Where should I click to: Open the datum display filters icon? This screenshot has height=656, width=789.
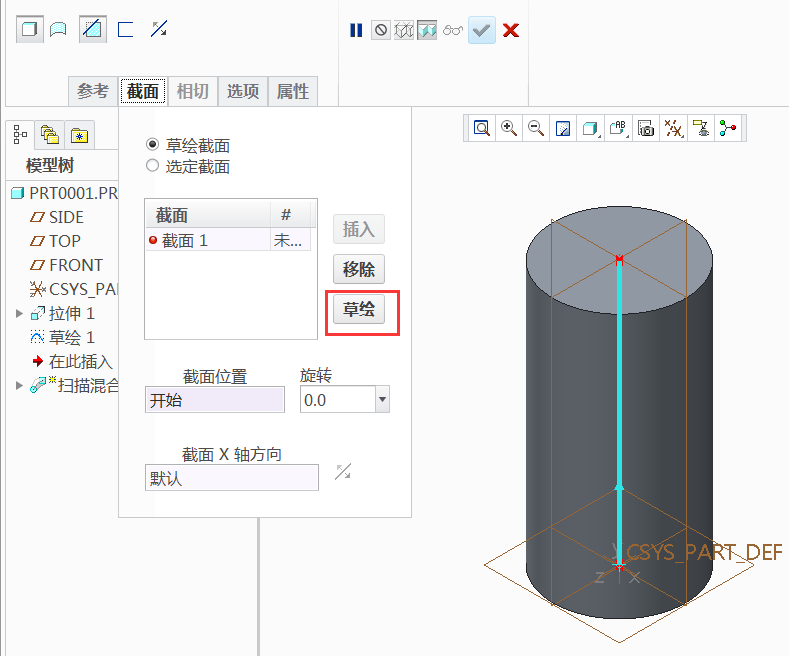(673, 128)
